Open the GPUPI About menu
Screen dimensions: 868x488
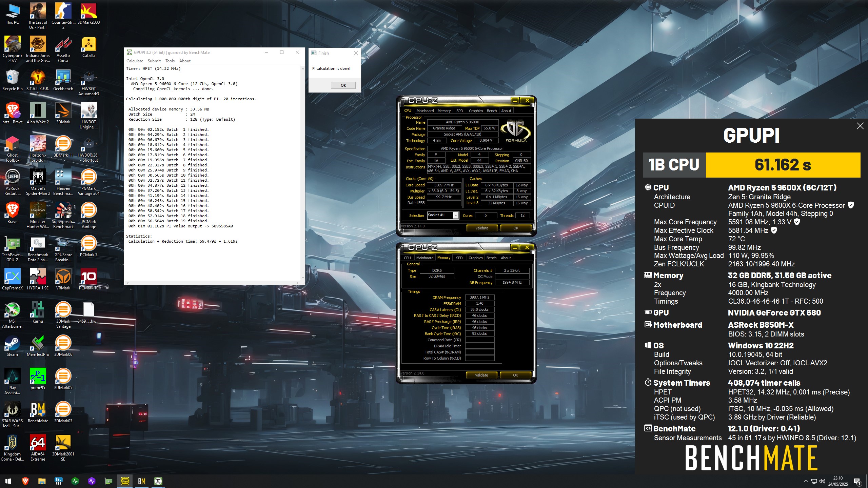[185, 61]
